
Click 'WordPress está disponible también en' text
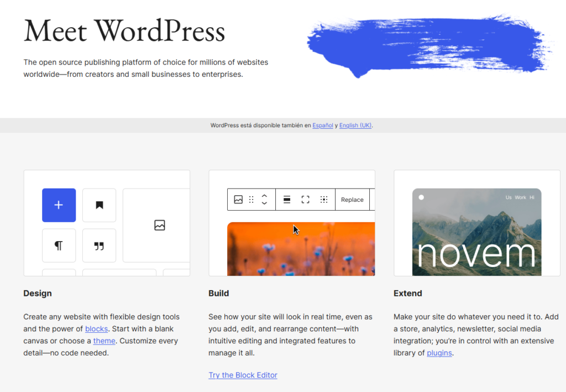[x=261, y=126]
